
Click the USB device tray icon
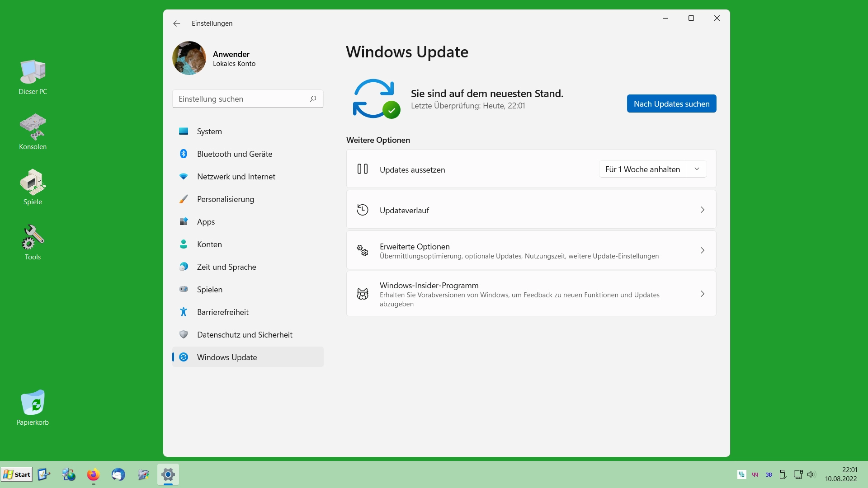coord(783,474)
